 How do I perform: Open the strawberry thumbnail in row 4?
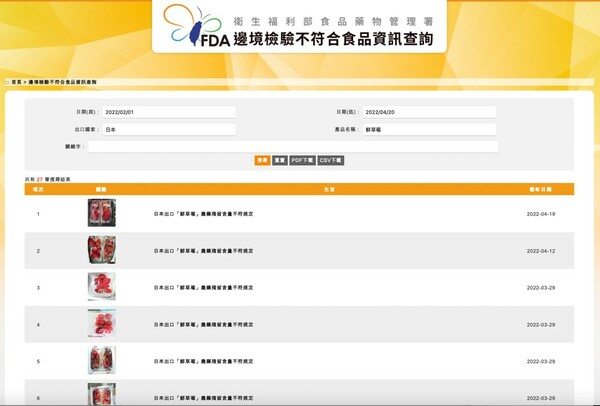tap(101, 324)
